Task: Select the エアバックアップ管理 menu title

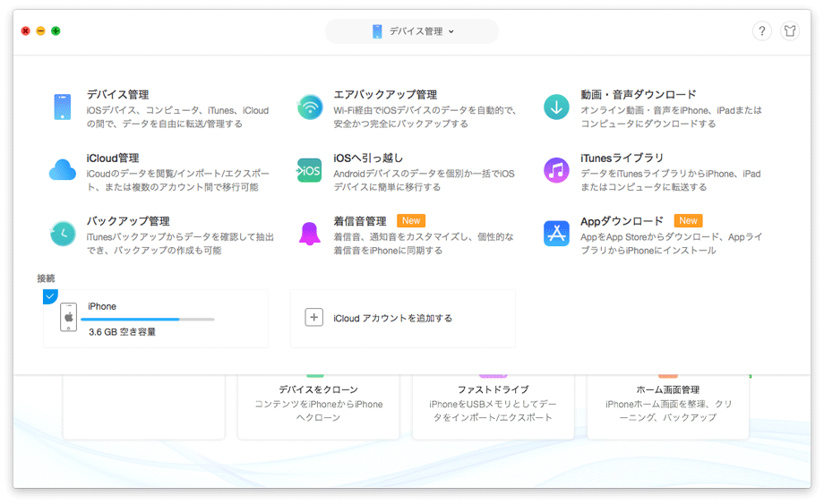Action: click(385, 95)
